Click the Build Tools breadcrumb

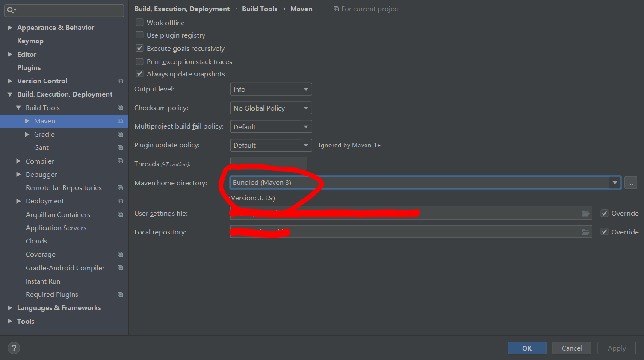tap(260, 9)
